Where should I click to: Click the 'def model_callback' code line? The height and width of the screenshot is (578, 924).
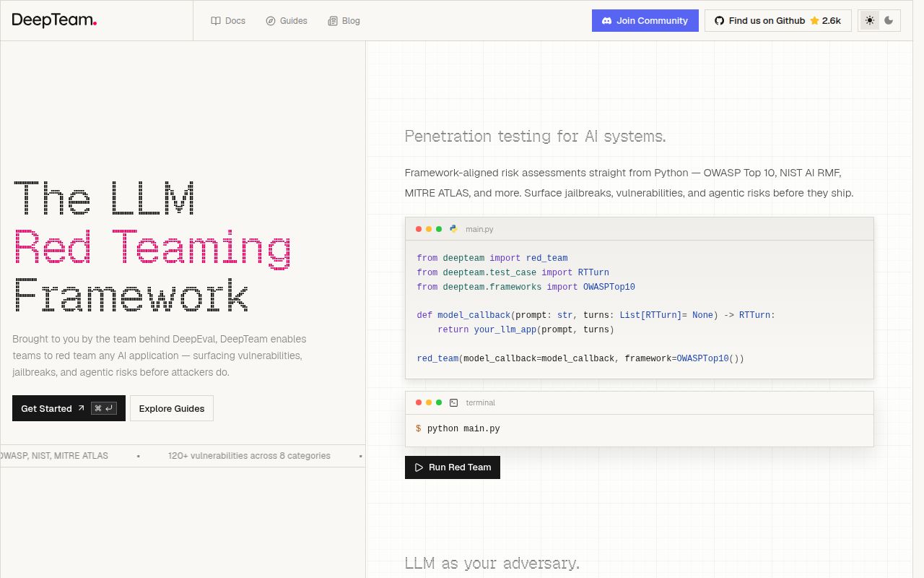tap(596, 315)
